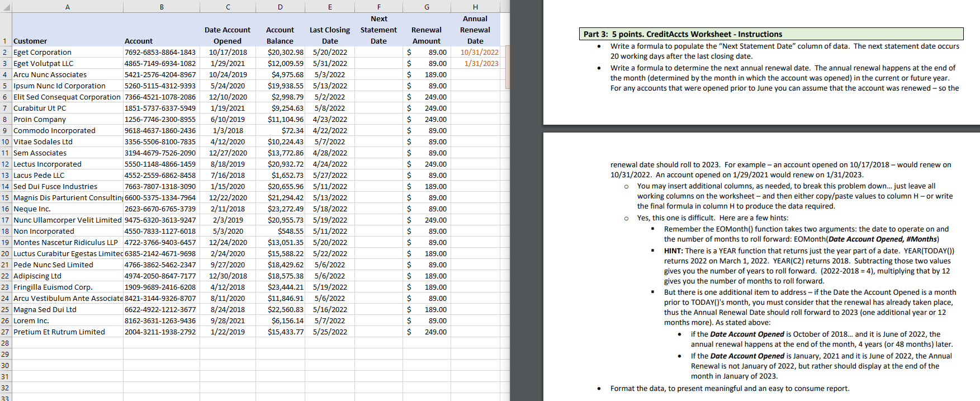Select row 28 header number
This screenshot has width=980, height=401.
[x=6, y=343]
